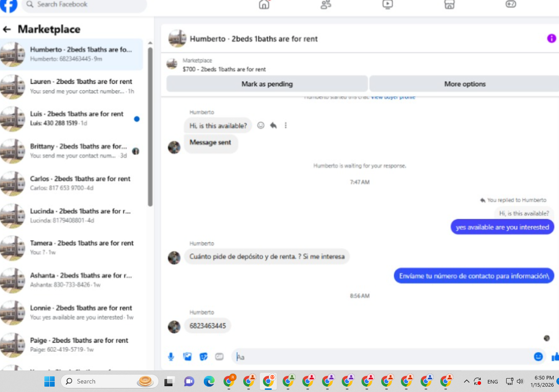The width and height of the screenshot is (559, 392).
Task: React with emoji to Humberto's message
Action: (x=261, y=125)
